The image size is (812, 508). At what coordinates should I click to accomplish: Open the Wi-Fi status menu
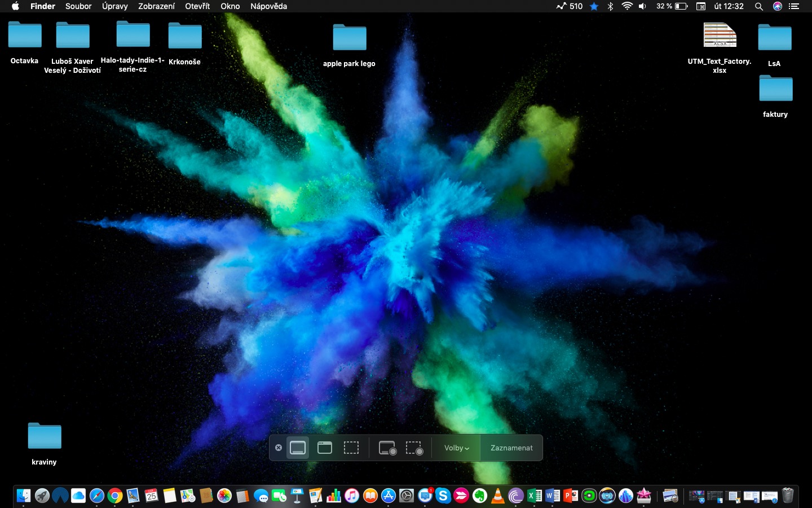pos(626,6)
